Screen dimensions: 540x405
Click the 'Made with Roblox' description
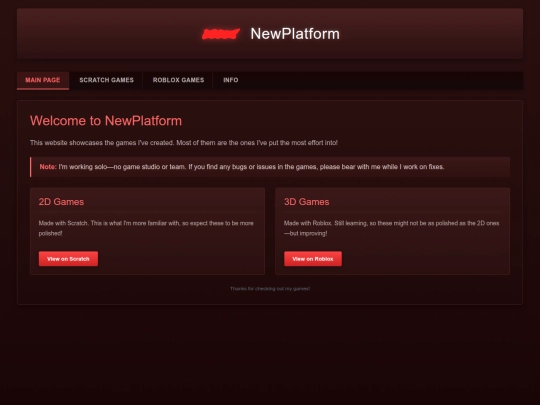(392, 228)
